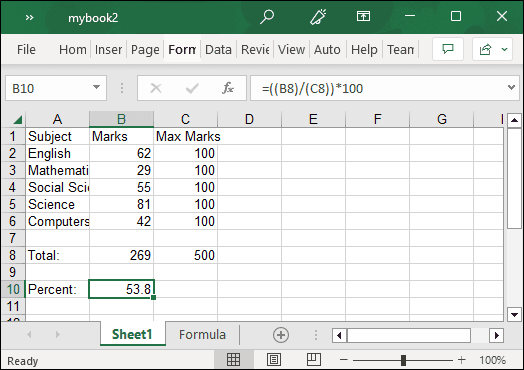Viewport: 524px width, 370px height.
Task: Select row 8 header
Action: [x=13, y=255]
